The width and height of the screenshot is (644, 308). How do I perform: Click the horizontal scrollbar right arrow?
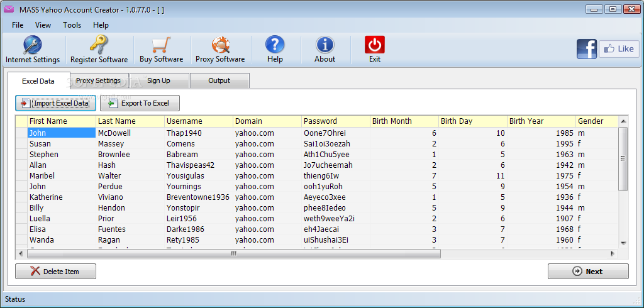point(613,254)
